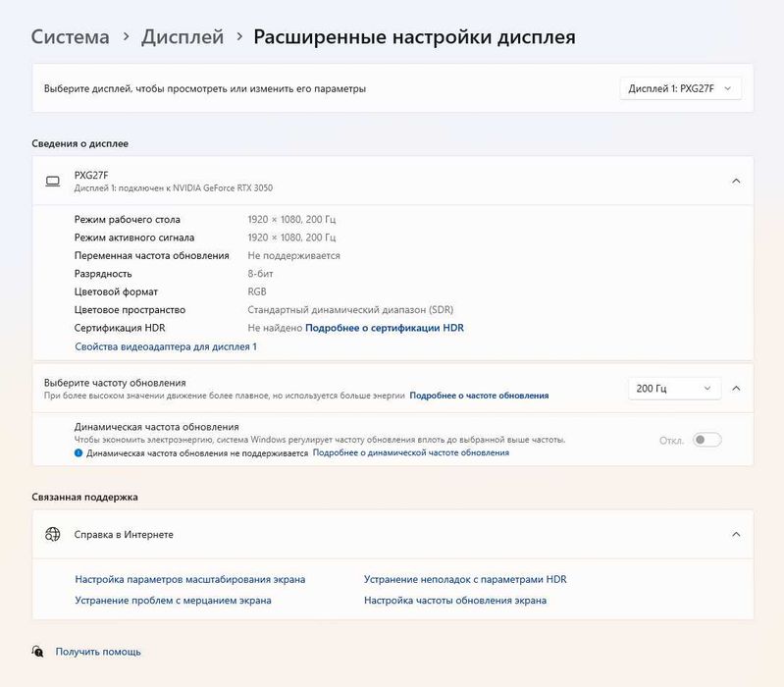Screen dimensions: 784x687
Task: Toggle the Динамическая частота обновления switch
Action: [x=707, y=440]
